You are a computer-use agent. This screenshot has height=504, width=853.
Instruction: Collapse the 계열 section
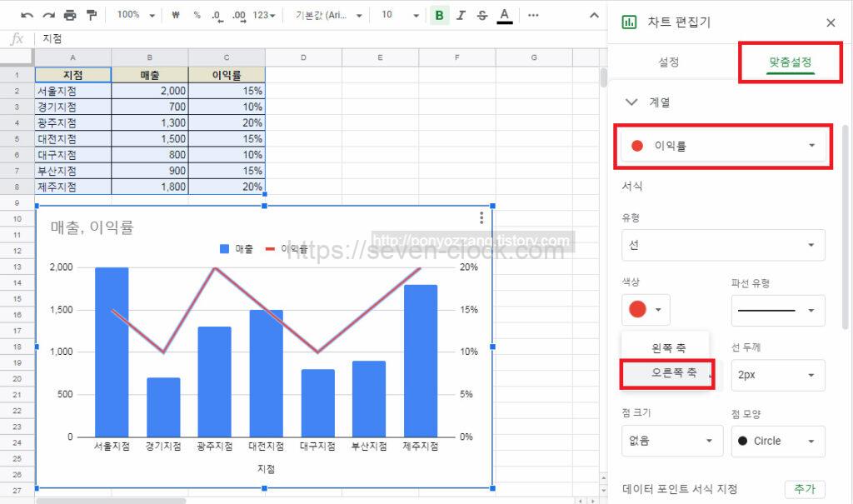tap(631, 102)
